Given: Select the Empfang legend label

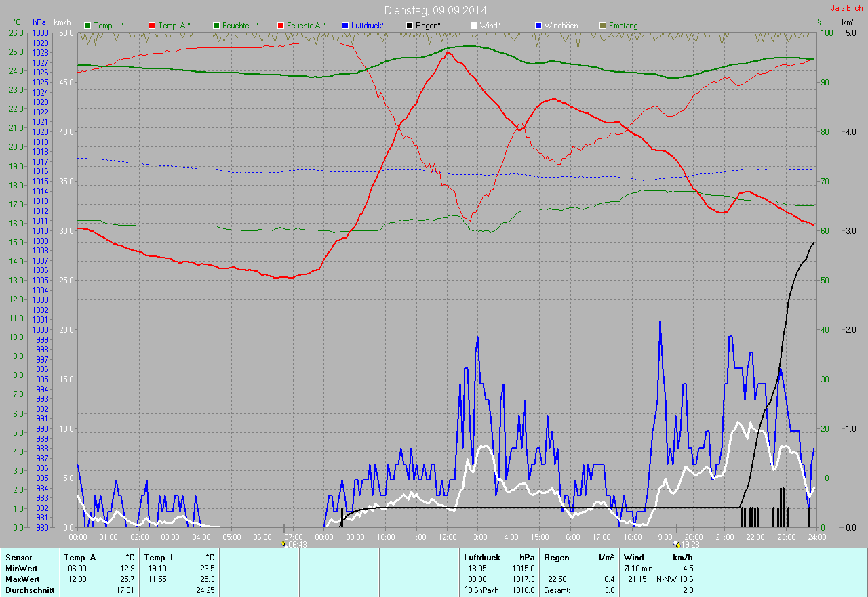Looking at the screenshot, I should click(x=623, y=26).
